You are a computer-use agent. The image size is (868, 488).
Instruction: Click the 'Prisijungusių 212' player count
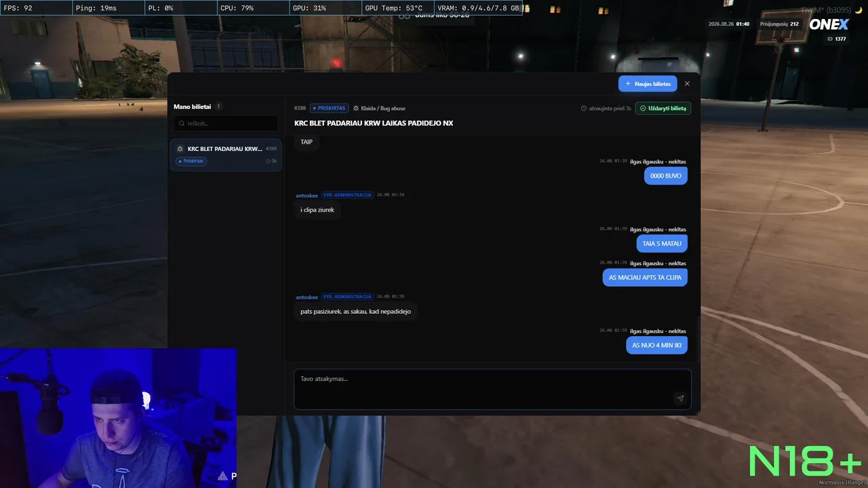[779, 24]
